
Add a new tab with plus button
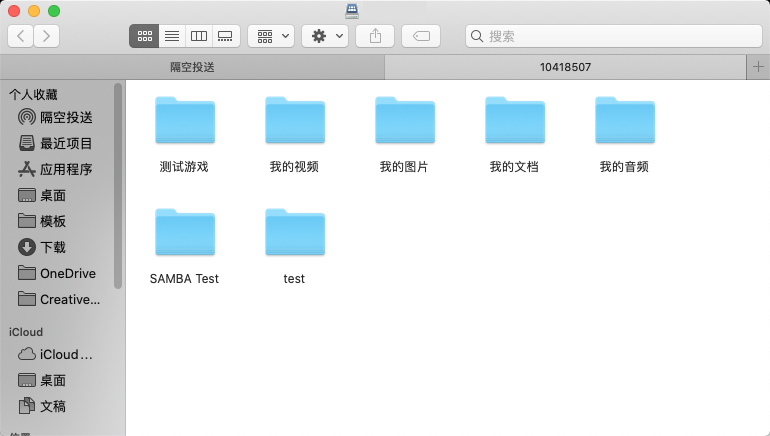point(757,67)
